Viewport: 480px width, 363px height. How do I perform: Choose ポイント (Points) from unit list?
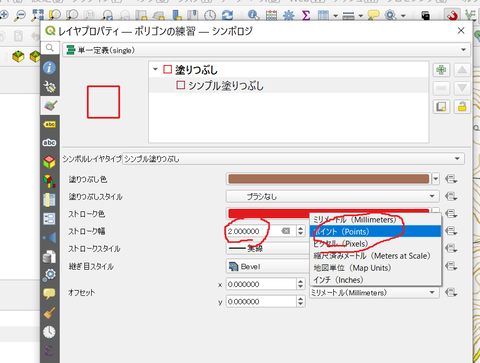tap(376, 231)
